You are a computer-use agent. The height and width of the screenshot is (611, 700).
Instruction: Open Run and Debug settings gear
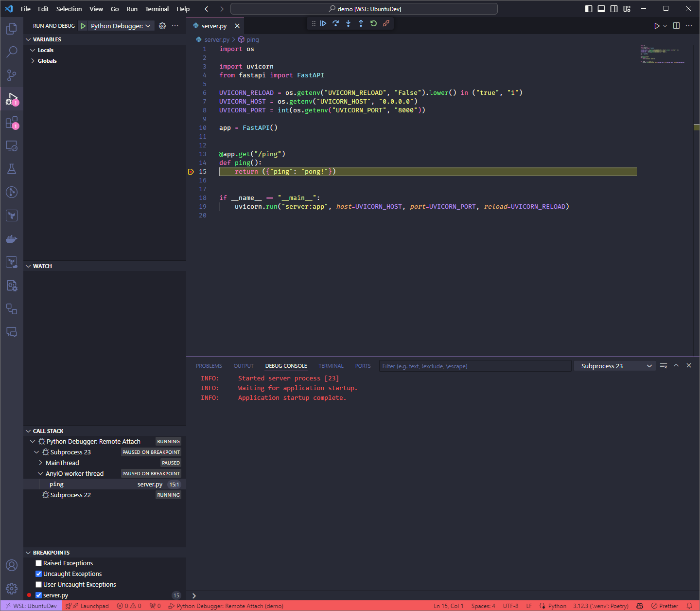(162, 26)
